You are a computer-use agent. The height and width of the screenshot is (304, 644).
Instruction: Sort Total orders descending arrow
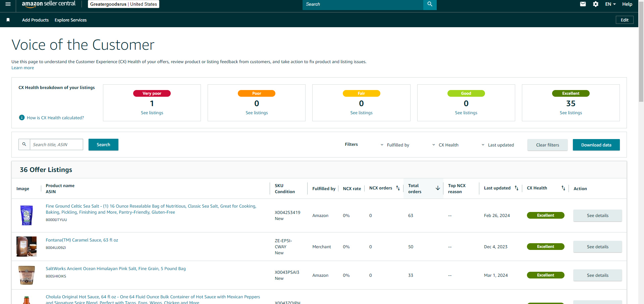coord(438,188)
